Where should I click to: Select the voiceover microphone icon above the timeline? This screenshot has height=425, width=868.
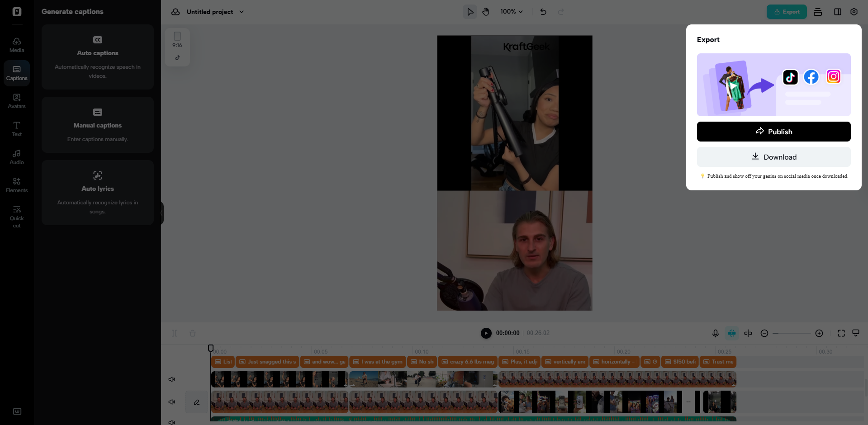point(715,333)
